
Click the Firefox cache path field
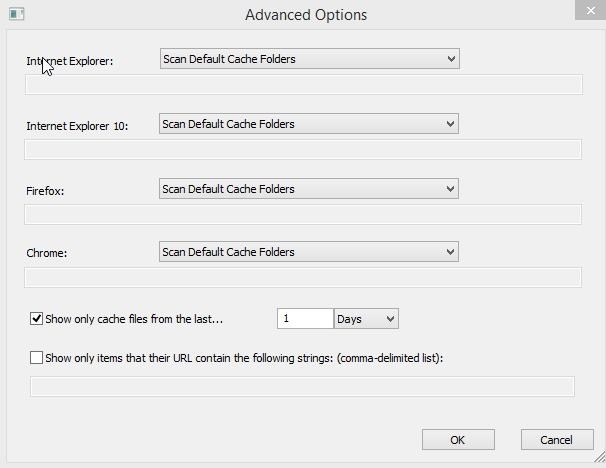click(x=303, y=214)
